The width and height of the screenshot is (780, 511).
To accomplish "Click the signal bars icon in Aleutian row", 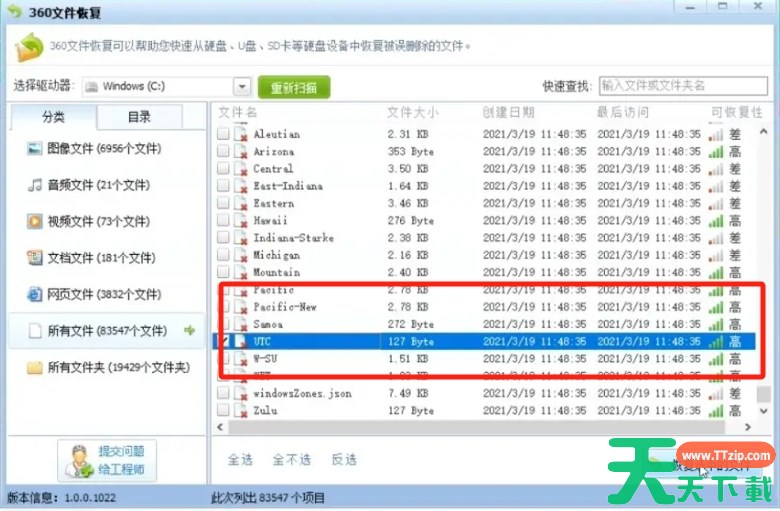I will pos(716,134).
